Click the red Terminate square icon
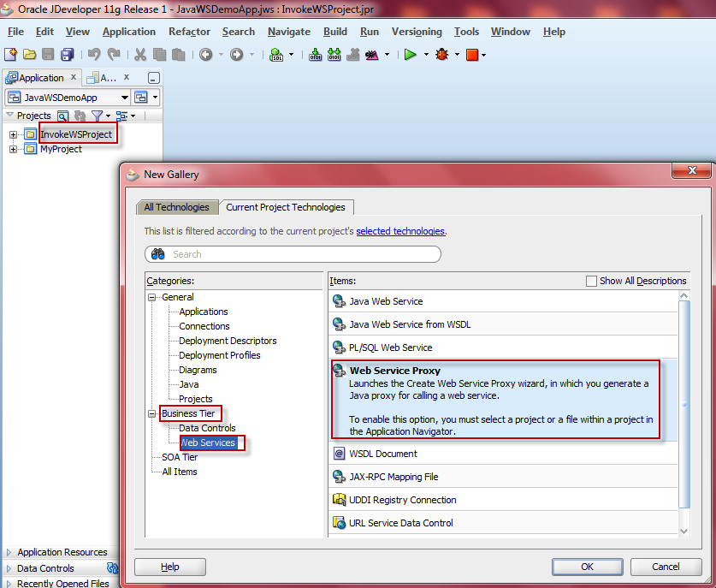This screenshot has height=588, width=716. click(x=472, y=55)
